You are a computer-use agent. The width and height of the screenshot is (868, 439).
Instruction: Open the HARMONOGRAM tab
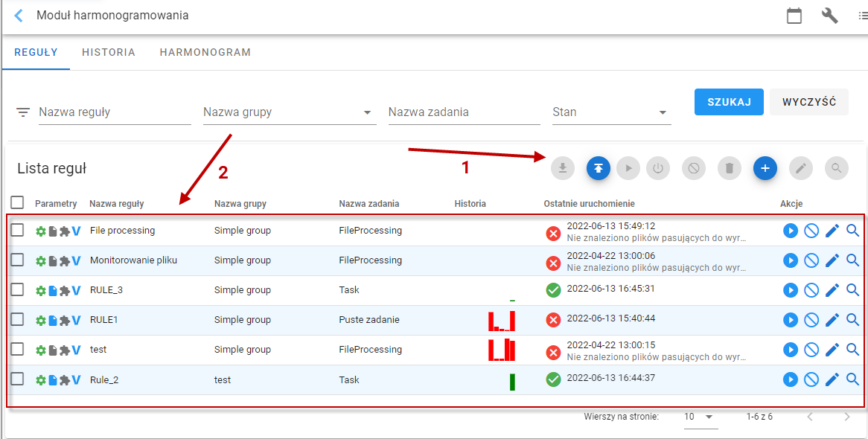[205, 53]
